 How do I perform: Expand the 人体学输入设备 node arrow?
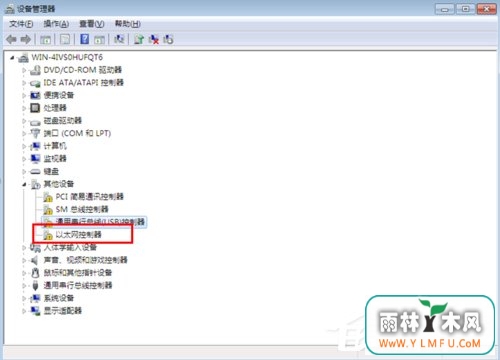[x=24, y=248]
